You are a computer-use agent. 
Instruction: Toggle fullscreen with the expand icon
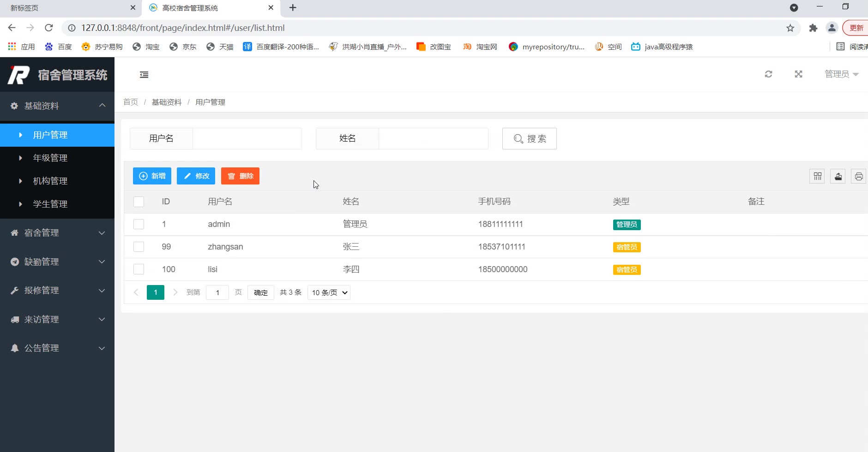[x=798, y=74]
